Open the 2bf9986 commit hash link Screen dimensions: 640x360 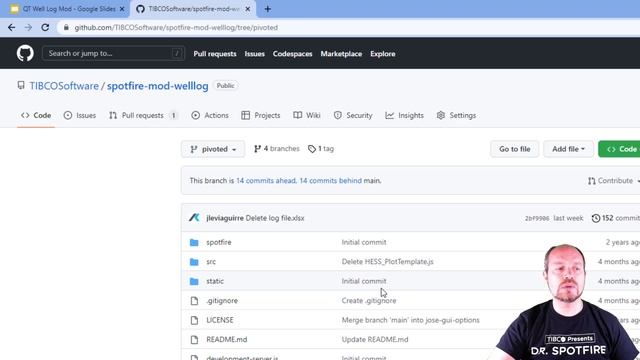point(537,219)
